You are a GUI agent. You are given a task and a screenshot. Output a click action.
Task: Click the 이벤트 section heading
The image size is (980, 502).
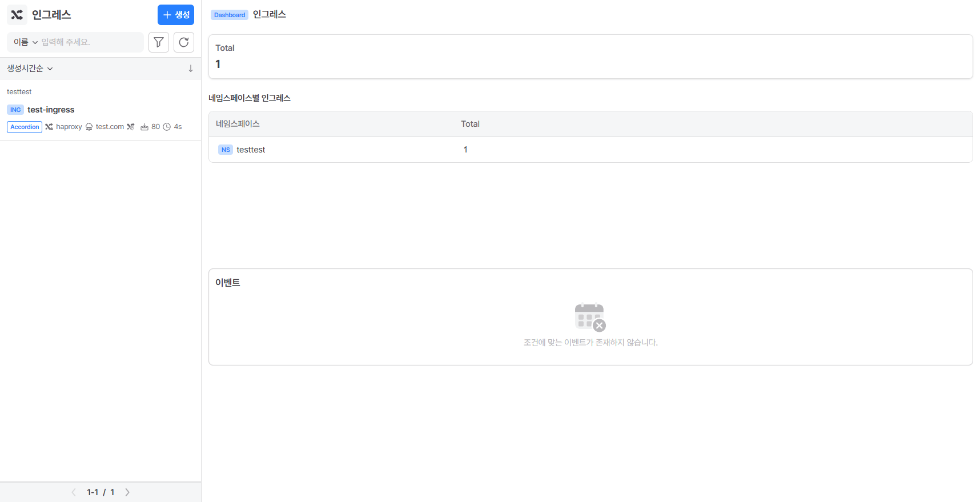click(x=228, y=283)
